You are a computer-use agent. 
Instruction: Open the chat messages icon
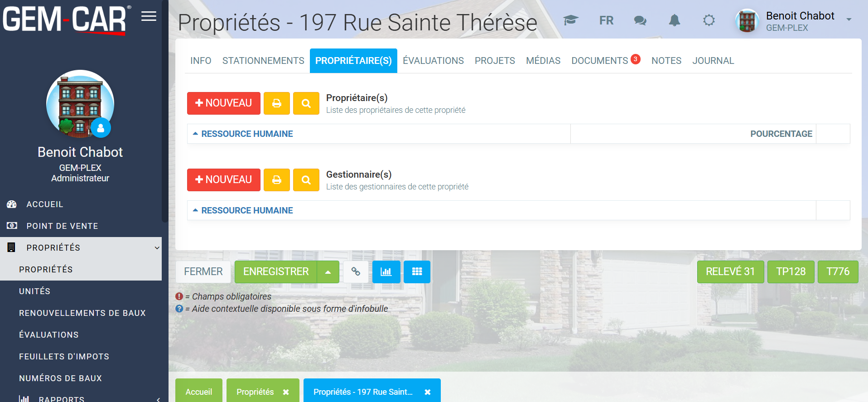coord(640,20)
